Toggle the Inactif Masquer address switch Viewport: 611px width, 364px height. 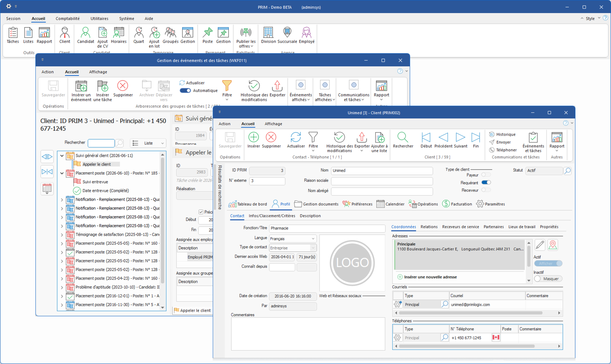pos(548,279)
